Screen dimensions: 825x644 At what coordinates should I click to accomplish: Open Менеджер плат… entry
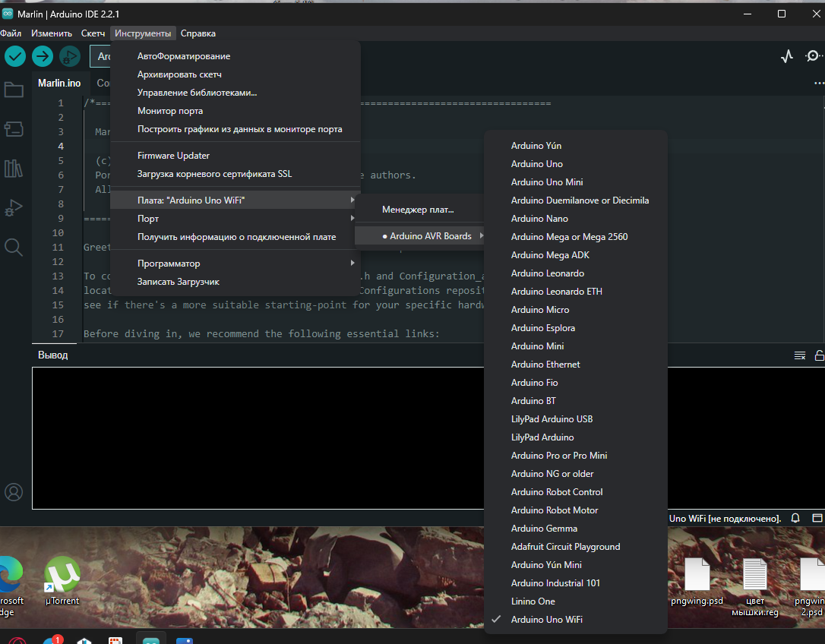pyautogui.click(x=417, y=210)
